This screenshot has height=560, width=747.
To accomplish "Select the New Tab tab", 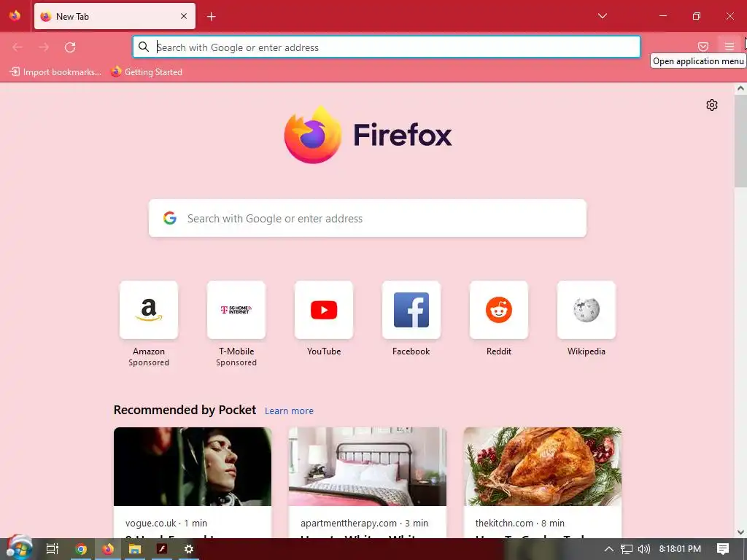I will pos(115,16).
